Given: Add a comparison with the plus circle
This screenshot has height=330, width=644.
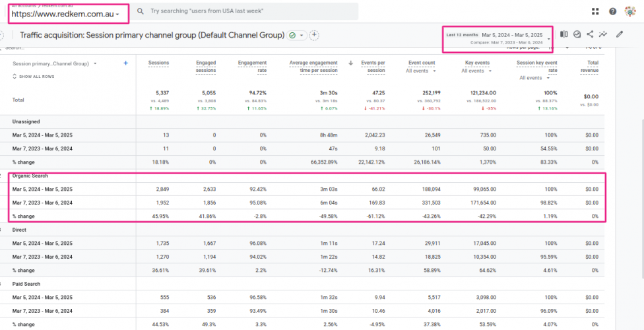Looking at the screenshot, I should coord(314,36).
